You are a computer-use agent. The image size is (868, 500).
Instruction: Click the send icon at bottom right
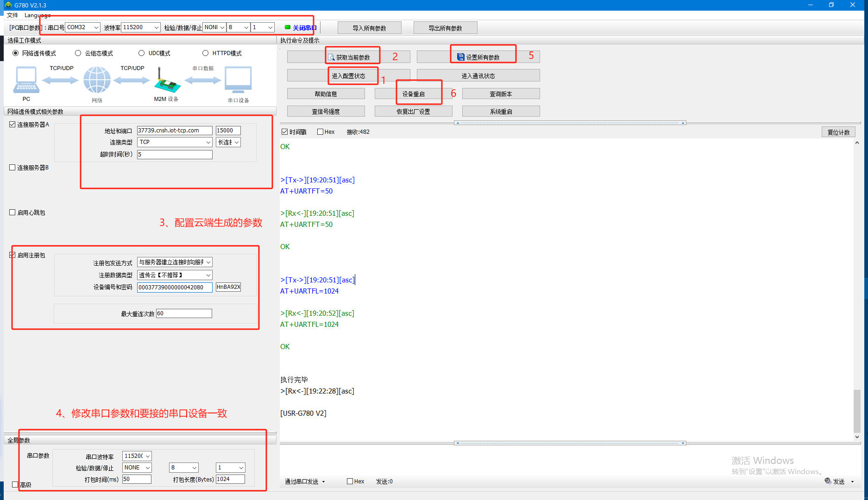tap(828, 481)
